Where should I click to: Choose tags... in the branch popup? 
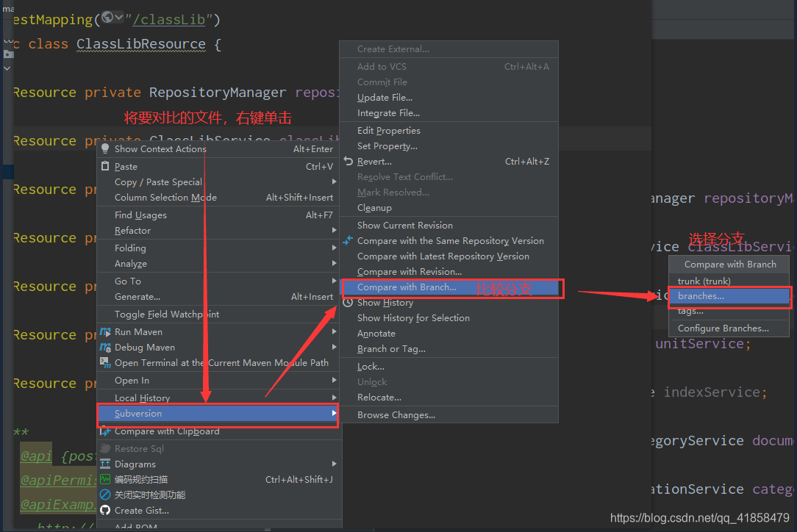729,311
